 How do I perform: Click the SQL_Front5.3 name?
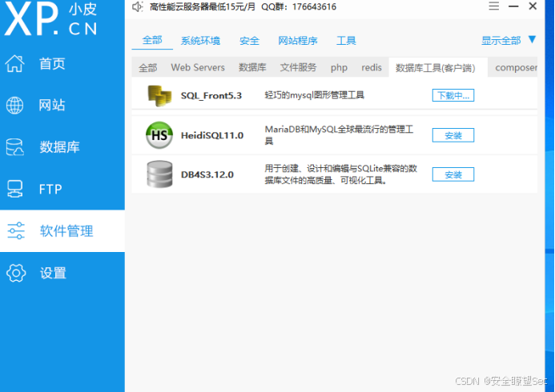(x=211, y=96)
